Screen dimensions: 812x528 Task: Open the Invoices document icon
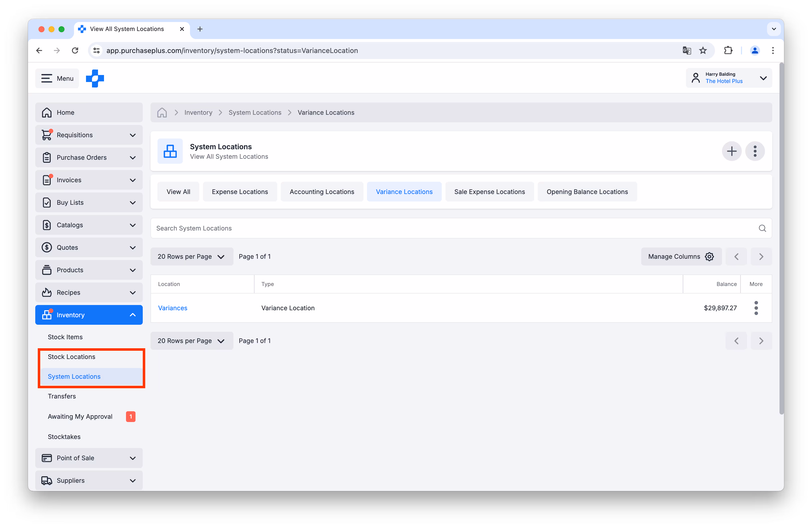[x=47, y=180]
